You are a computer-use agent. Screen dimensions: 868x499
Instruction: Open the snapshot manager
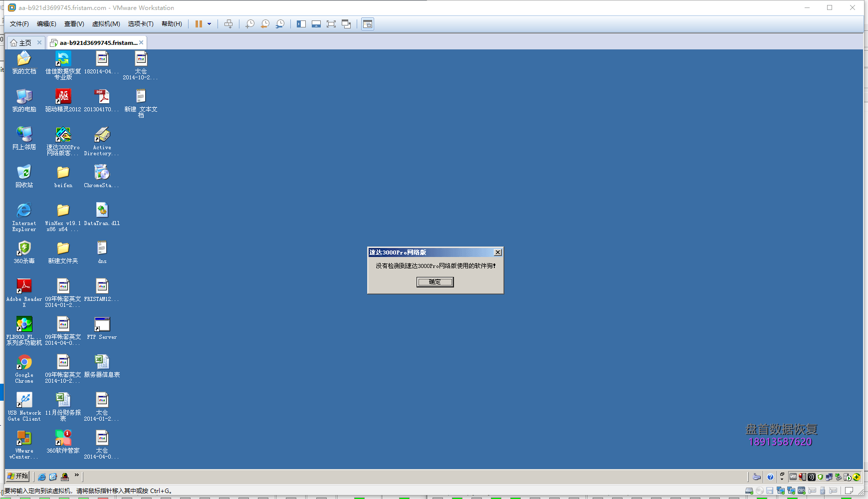click(x=280, y=24)
